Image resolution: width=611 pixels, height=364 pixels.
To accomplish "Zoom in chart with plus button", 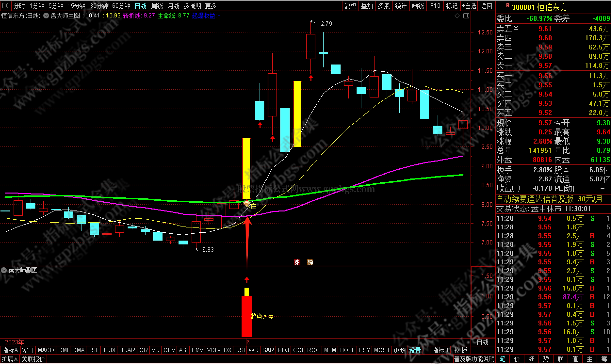I will click(477, 350).
